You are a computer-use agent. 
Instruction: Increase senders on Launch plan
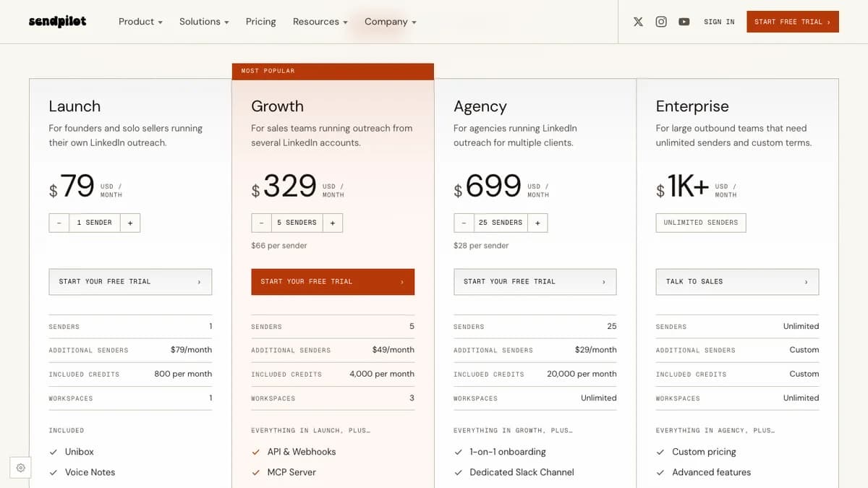tap(130, 223)
